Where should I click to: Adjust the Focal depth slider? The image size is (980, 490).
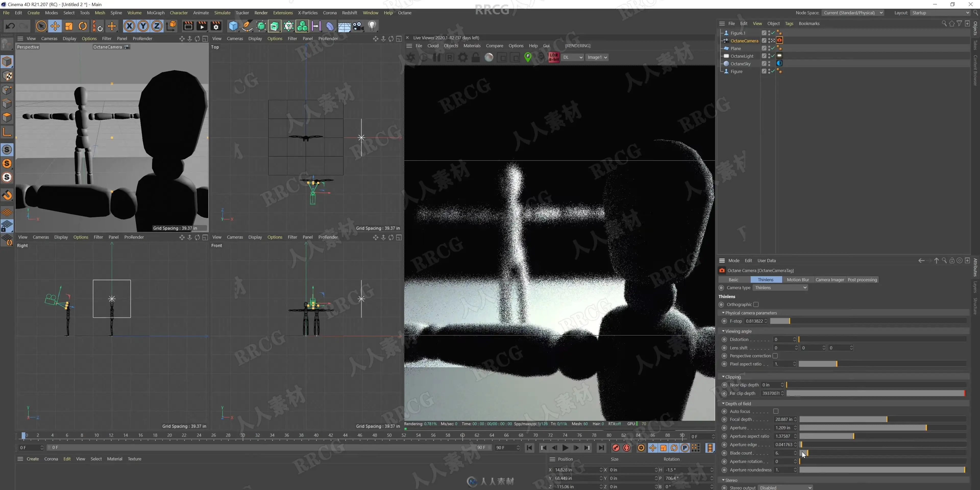883,419
